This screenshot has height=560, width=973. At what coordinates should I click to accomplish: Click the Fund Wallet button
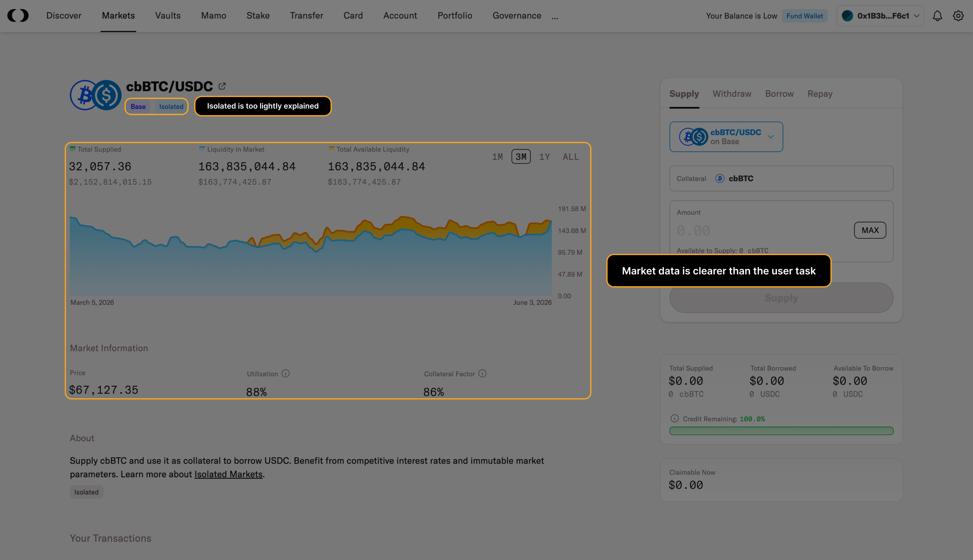[x=805, y=16]
